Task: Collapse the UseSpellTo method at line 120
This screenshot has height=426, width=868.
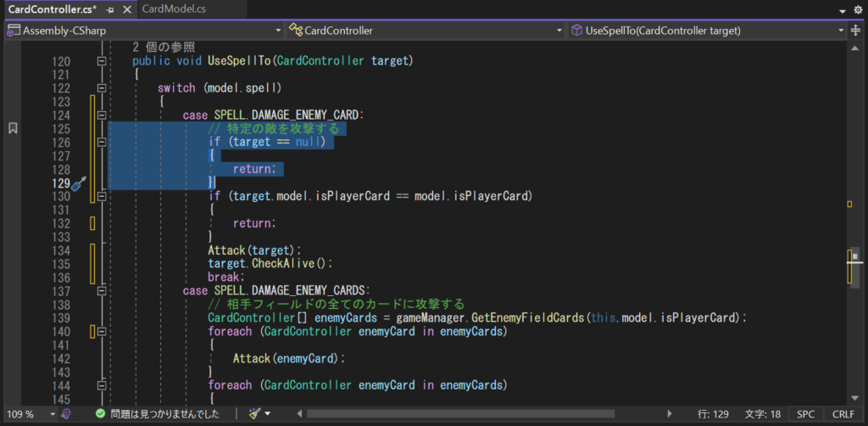Action: (x=102, y=61)
